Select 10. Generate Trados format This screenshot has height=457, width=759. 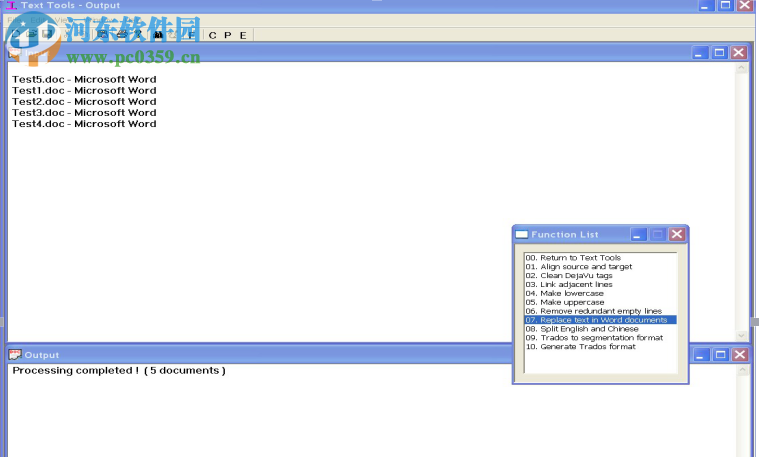600,347
